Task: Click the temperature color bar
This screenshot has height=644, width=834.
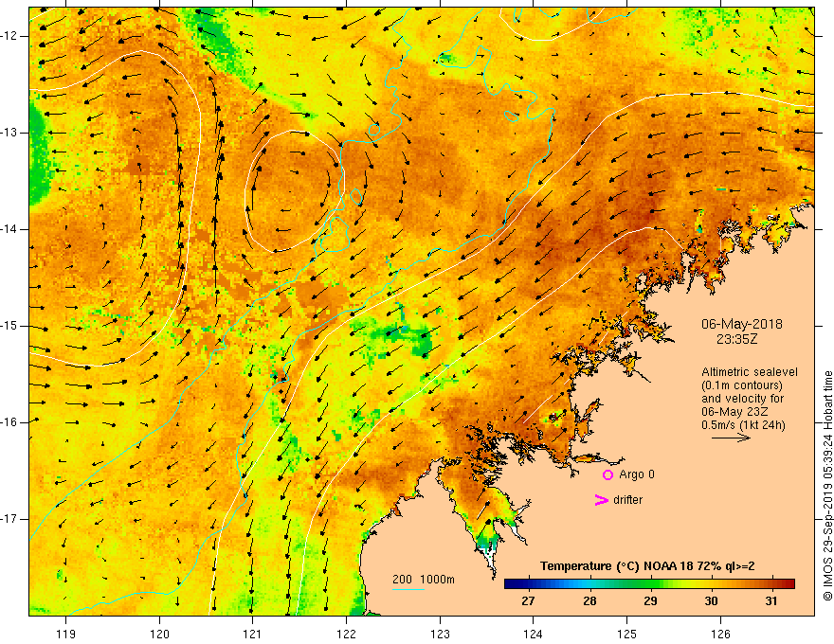Action: click(649, 583)
